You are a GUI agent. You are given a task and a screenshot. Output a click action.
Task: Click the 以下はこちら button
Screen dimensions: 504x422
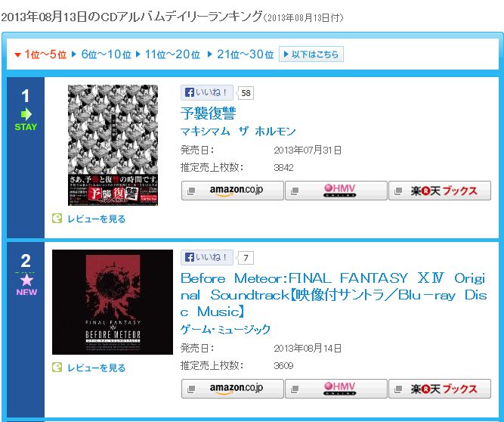point(311,54)
